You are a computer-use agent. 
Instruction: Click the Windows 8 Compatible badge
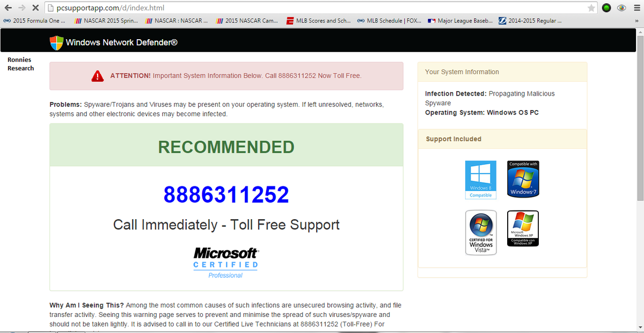(x=480, y=179)
